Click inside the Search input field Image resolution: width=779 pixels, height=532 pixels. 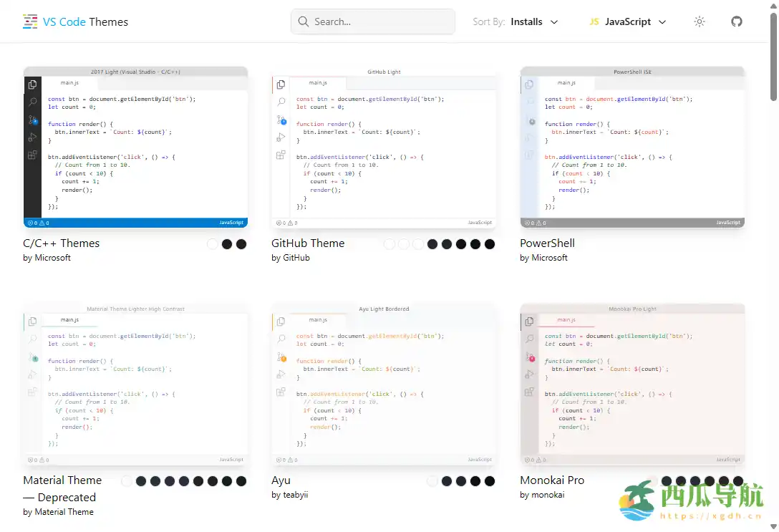coord(372,21)
